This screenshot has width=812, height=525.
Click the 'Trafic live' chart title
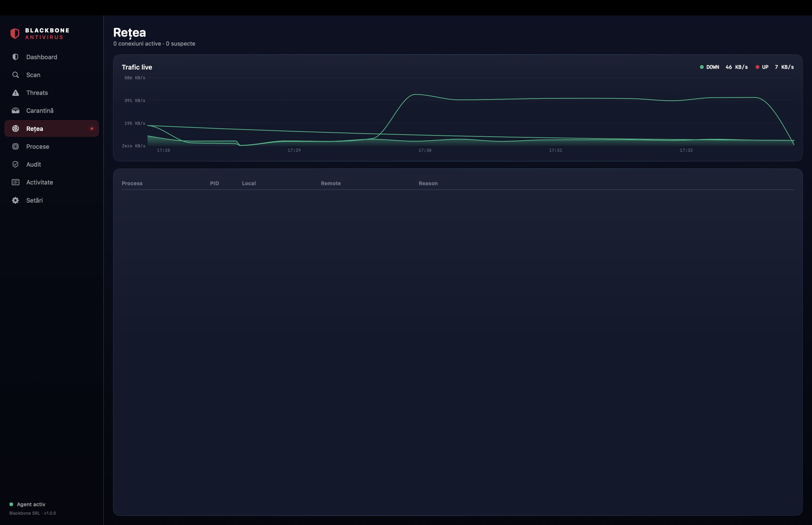click(137, 67)
